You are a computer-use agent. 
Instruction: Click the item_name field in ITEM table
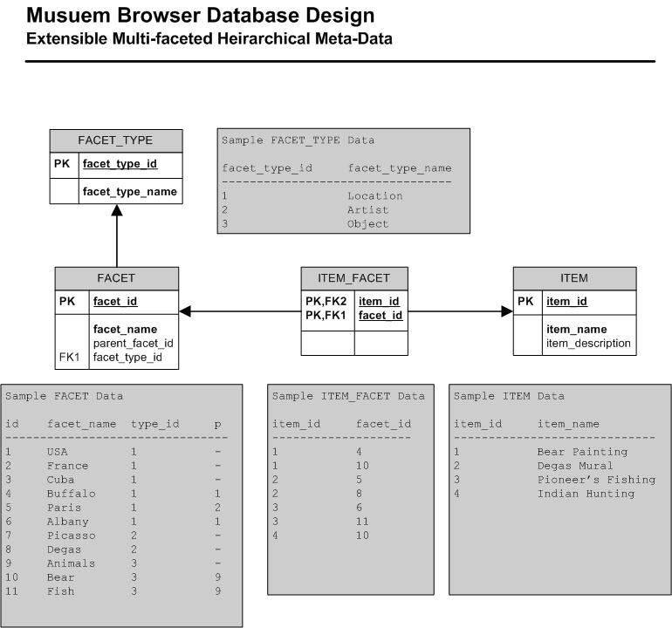point(577,329)
